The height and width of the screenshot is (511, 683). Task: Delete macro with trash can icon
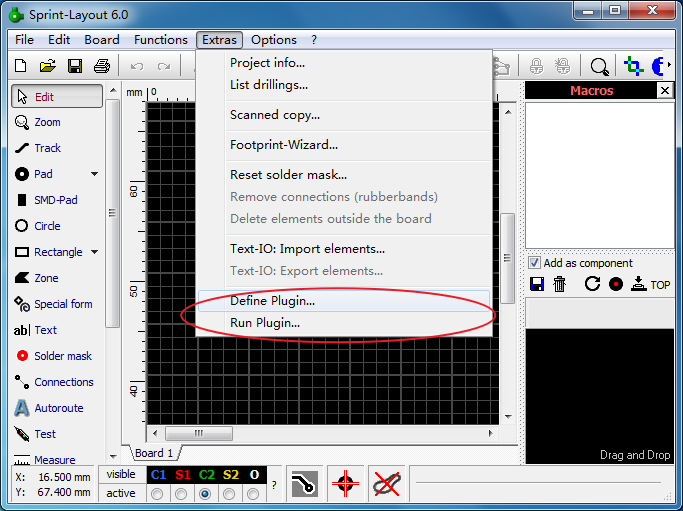tap(559, 284)
